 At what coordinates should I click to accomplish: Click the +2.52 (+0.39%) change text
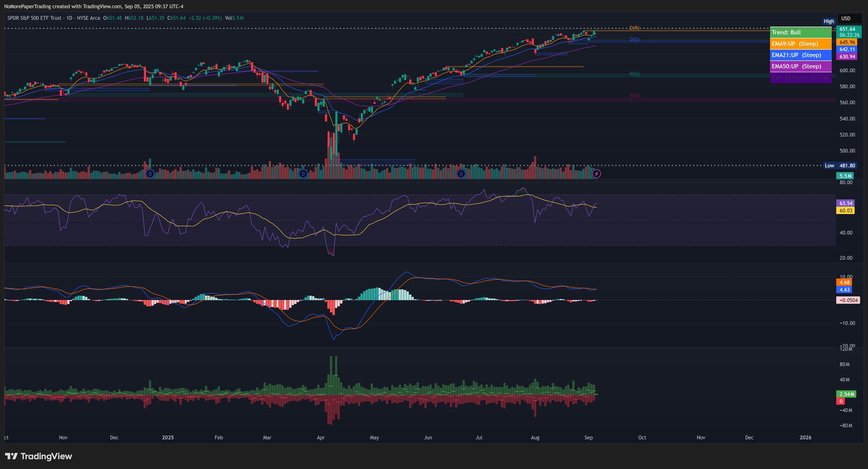click(205, 18)
